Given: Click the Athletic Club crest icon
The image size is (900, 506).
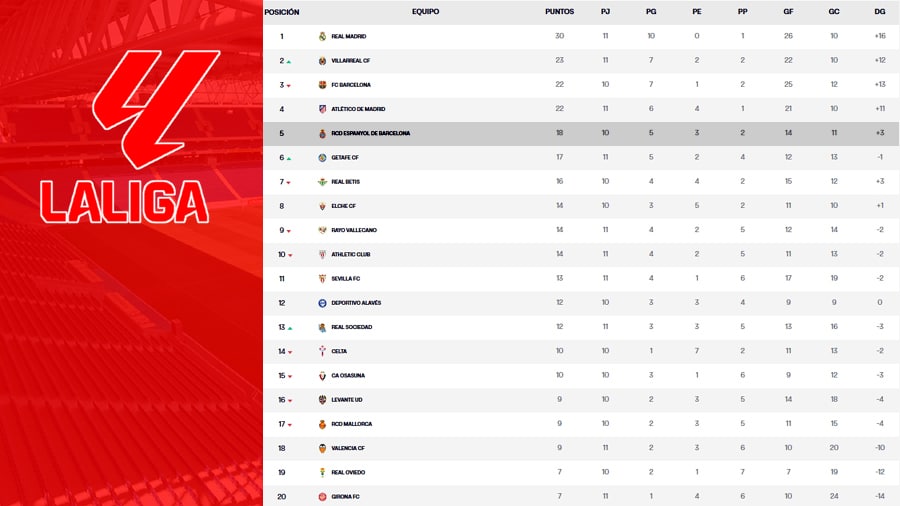Looking at the screenshot, I should tap(322, 254).
